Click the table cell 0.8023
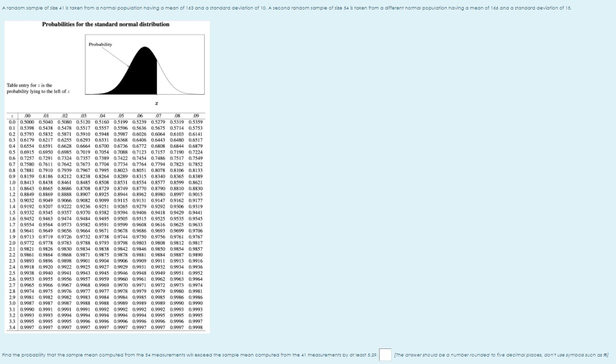This screenshot has height=364, width=616. (121, 171)
